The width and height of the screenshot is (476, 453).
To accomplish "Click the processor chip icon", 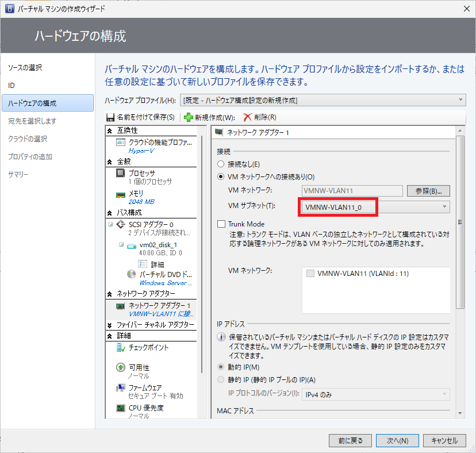I will pyautogui.click(x=121, y=173).
